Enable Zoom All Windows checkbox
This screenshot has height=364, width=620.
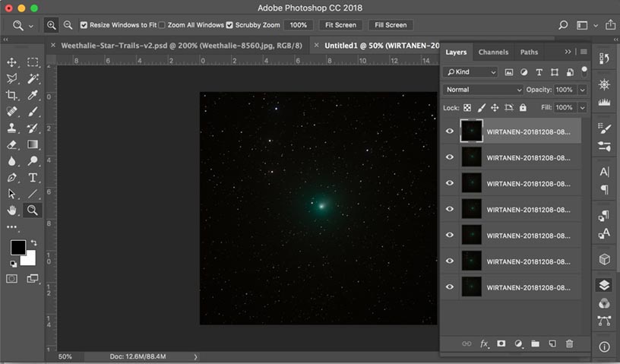[x=162, y=25]
